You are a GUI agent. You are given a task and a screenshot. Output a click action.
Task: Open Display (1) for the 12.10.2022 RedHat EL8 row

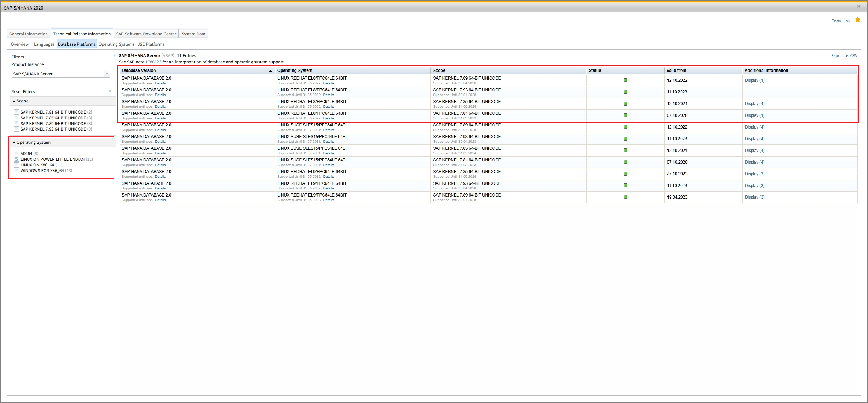tap(754, 80)
